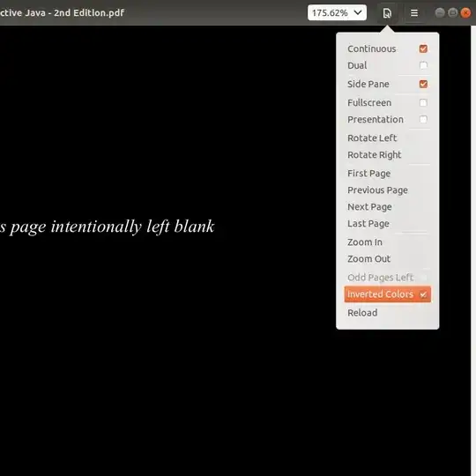Viewport: 476px width, 476px height.
Task: Enable the Dual page checkbox
Action: (423, 65)
